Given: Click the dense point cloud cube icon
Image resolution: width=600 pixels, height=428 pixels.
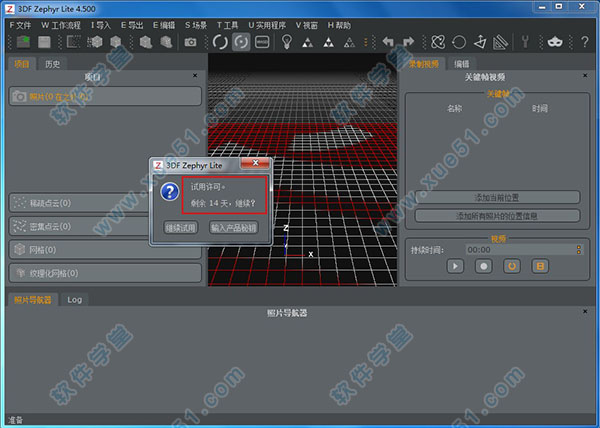Looking at the screenshot, I should (x=95, y=42).
